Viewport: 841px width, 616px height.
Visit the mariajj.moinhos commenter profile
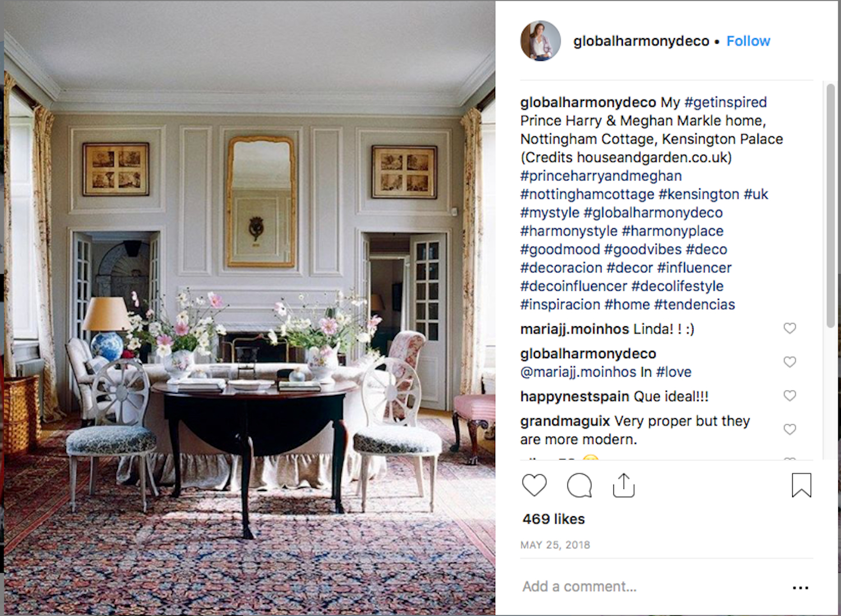point(574,329)
